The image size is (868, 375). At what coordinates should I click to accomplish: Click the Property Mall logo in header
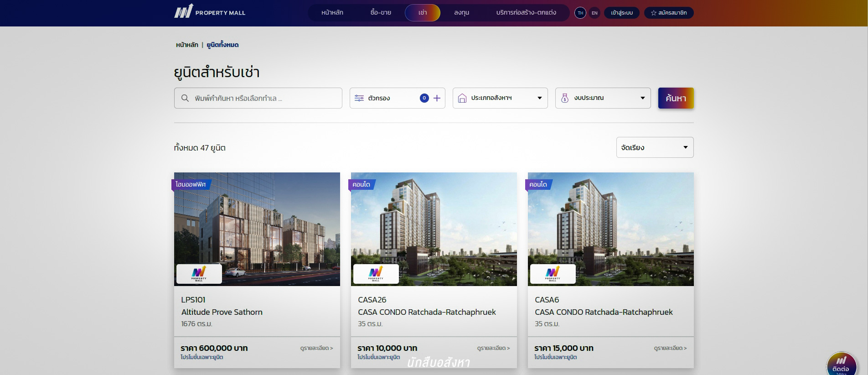tap(210, 12)
